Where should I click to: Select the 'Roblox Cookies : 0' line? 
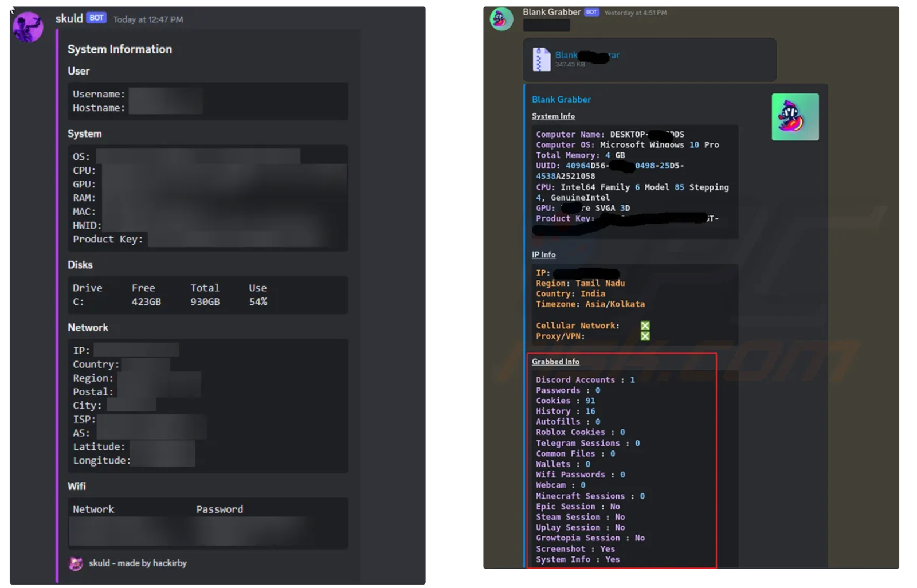580,432
